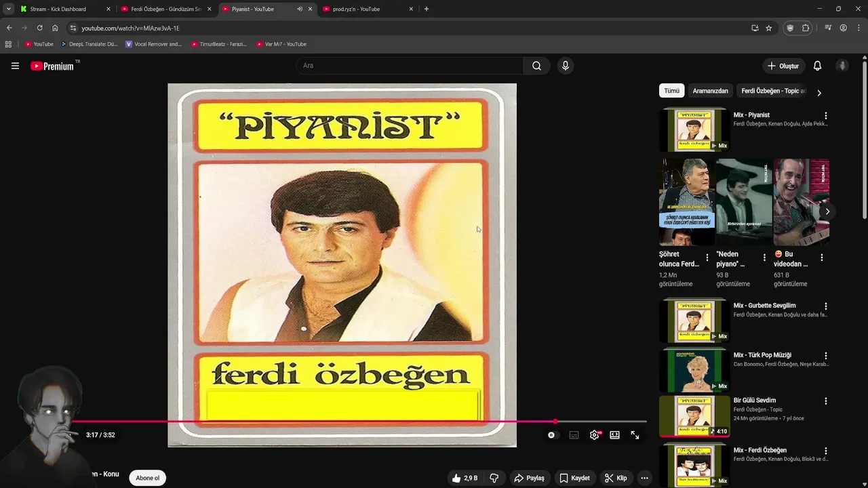The height and width of the screenshot is (488, 868).
Task: Go to YouTube Premium home logo
Action: [x=52, y=66]
